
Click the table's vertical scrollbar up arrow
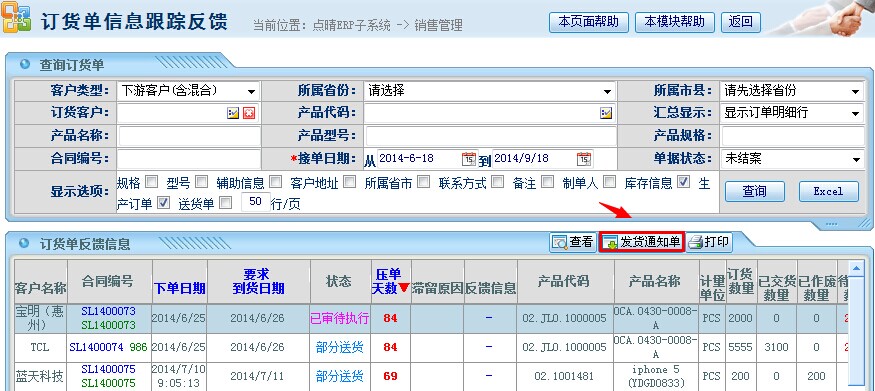coord(855,269)
